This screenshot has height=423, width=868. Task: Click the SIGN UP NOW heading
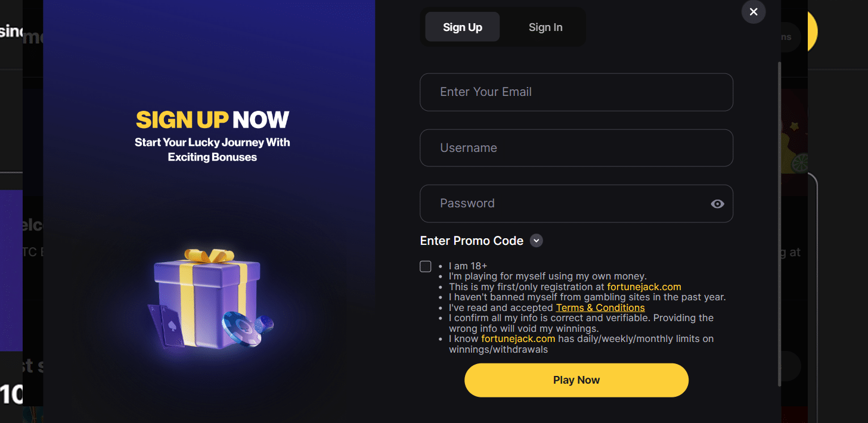212,120
